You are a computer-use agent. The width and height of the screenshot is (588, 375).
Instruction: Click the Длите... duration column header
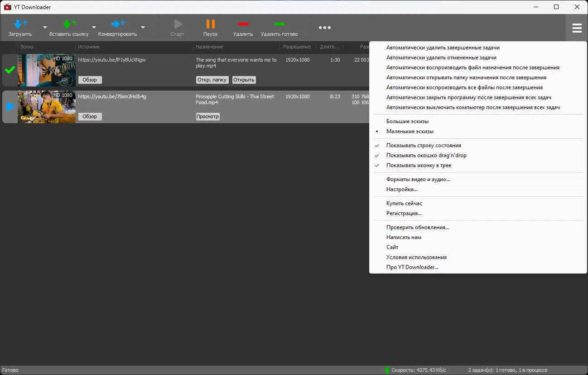330,47
